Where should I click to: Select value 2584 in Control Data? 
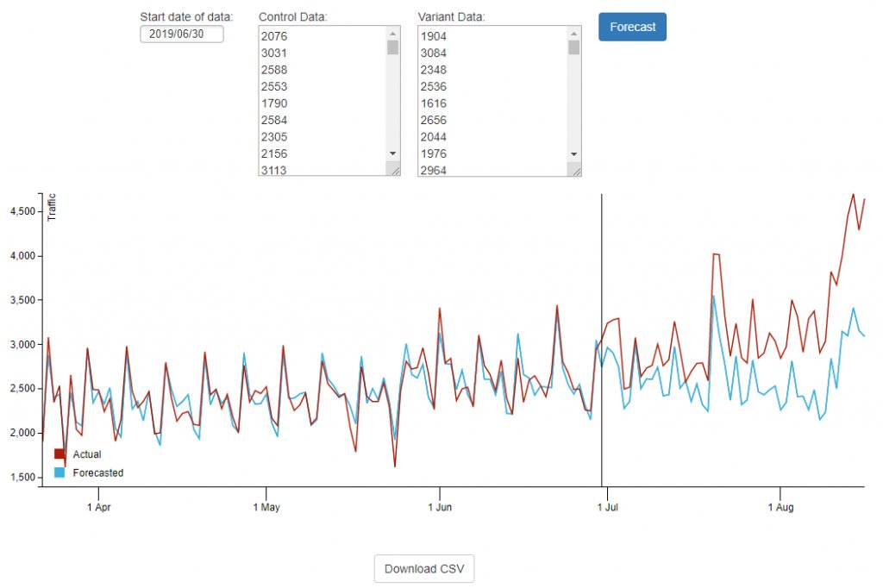point(274,120)
